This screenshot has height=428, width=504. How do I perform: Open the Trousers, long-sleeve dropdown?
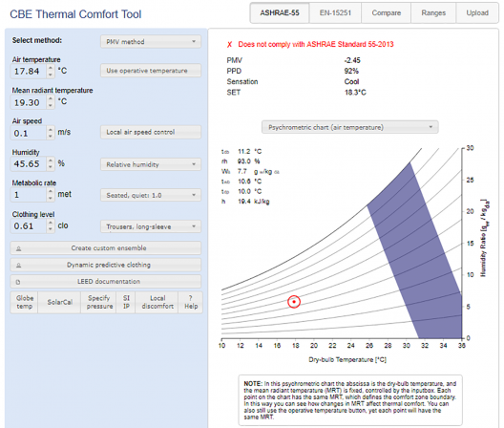click(x=151, y=226)
